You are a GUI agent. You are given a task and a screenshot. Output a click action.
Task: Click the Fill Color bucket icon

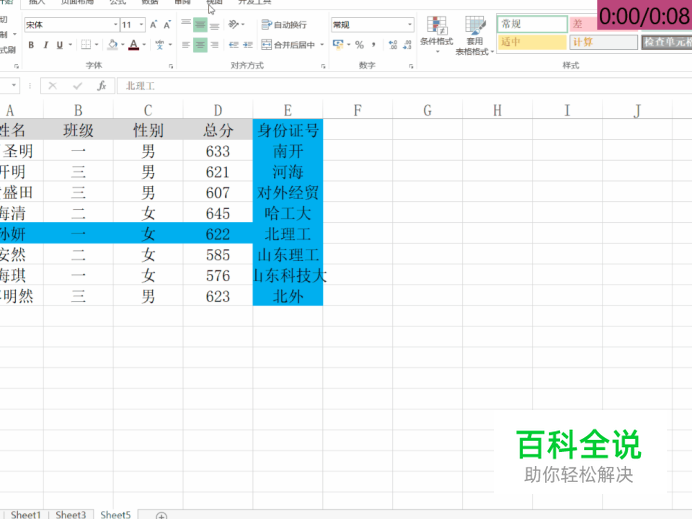(113, 45)
